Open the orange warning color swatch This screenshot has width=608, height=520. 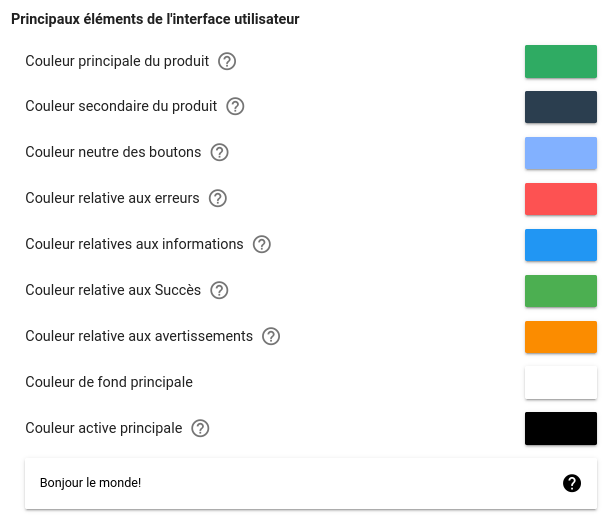(x=561, y=337)
